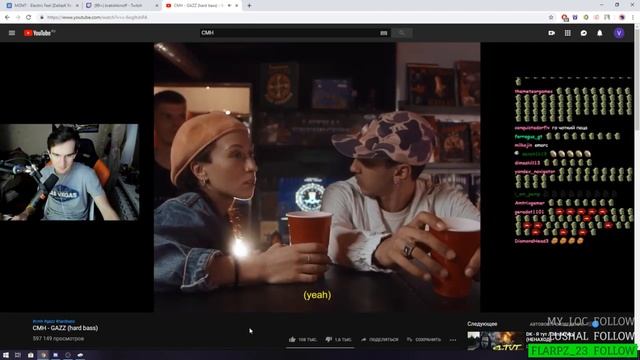
Task: Click the video title CMH - GAZZ (hard bass)
Action: click(65, 328)
